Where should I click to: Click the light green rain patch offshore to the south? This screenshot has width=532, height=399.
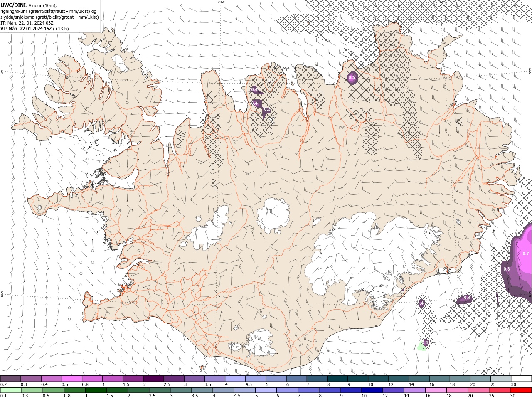(421, 347)
